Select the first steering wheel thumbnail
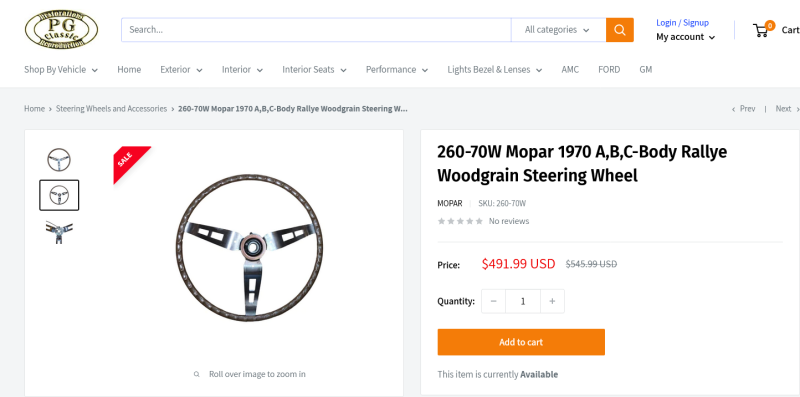 pos(59,160)
